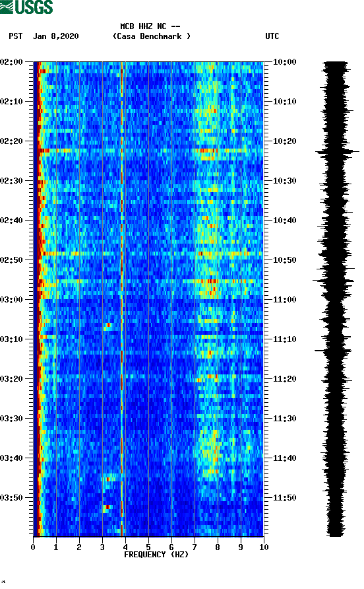Image resolution: width=364 pixels, height=589 pixels.
Task: Click the '10:20' UTC time label
Action: tap(284, 141)
